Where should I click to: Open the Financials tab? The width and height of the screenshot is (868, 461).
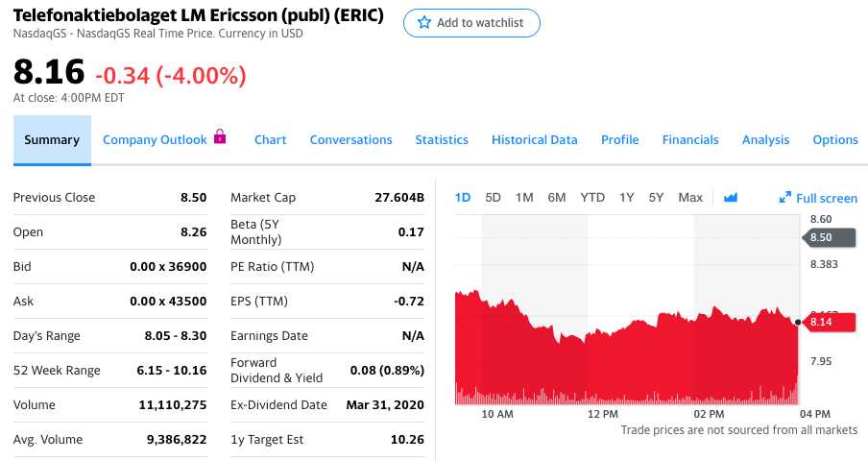point(690,140)
